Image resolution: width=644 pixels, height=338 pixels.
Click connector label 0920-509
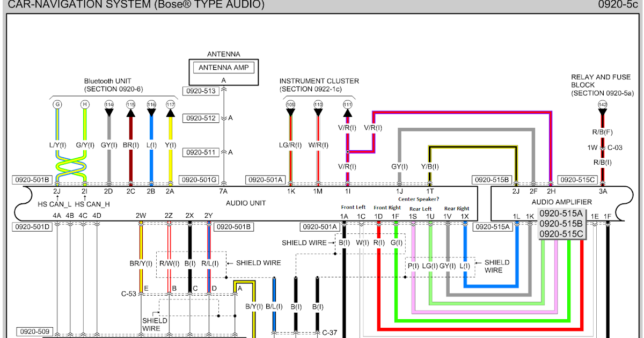(35, 332)
